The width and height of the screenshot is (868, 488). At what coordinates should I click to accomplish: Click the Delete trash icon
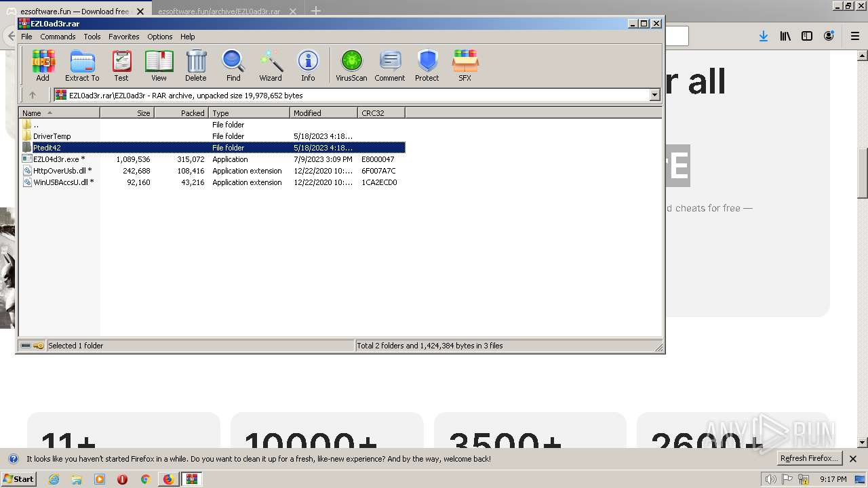click(196, 66)
